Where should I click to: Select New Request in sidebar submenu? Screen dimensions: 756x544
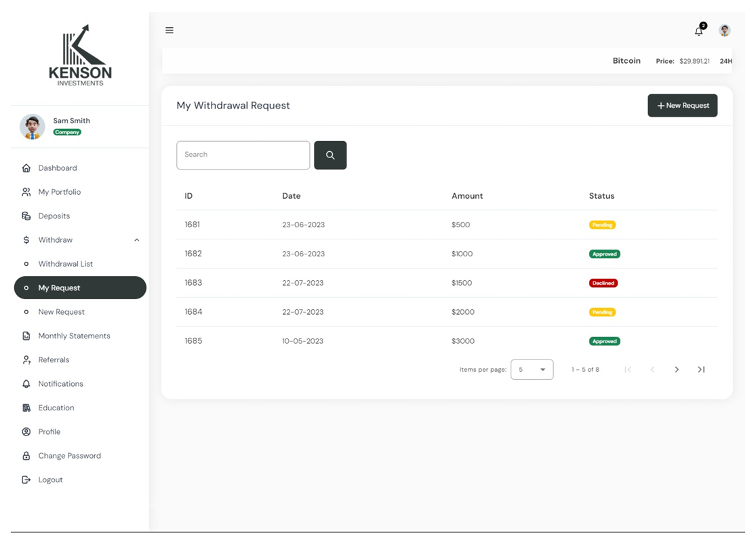[61, 312]
